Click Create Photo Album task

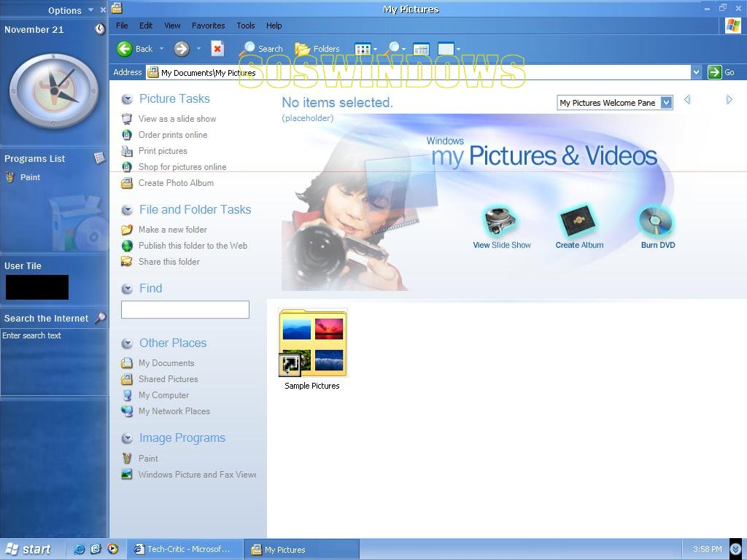177,183
